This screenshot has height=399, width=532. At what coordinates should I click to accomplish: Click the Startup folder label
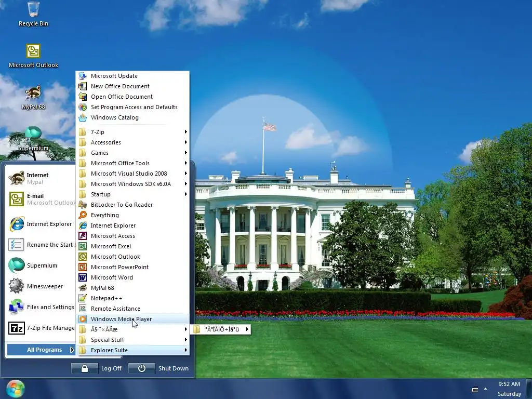(x=100, y=194)
